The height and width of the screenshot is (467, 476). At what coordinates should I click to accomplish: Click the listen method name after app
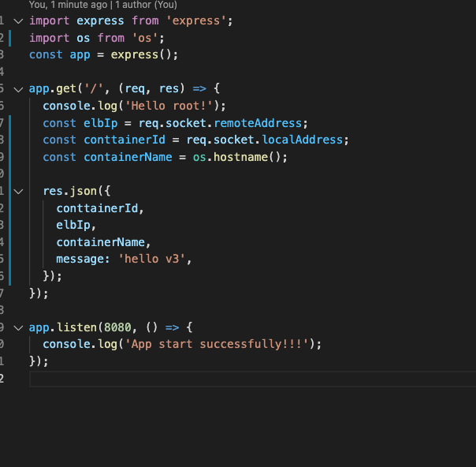coord(76,327)
